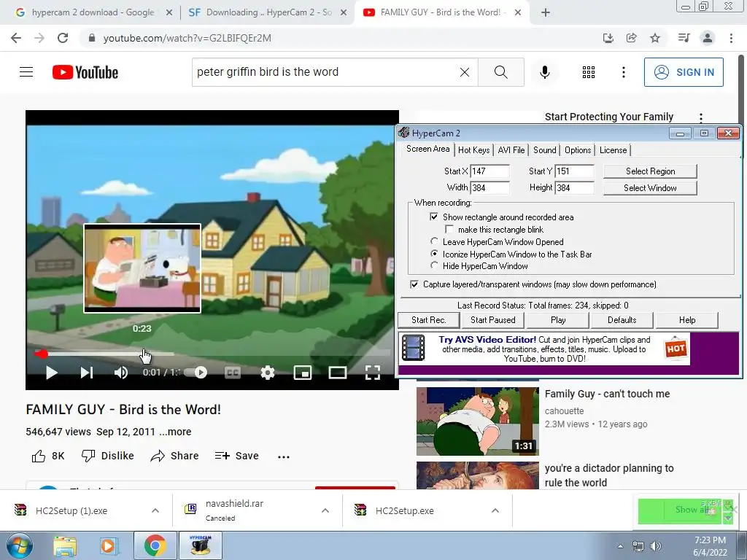Click the Height input field

pos(575,187)
